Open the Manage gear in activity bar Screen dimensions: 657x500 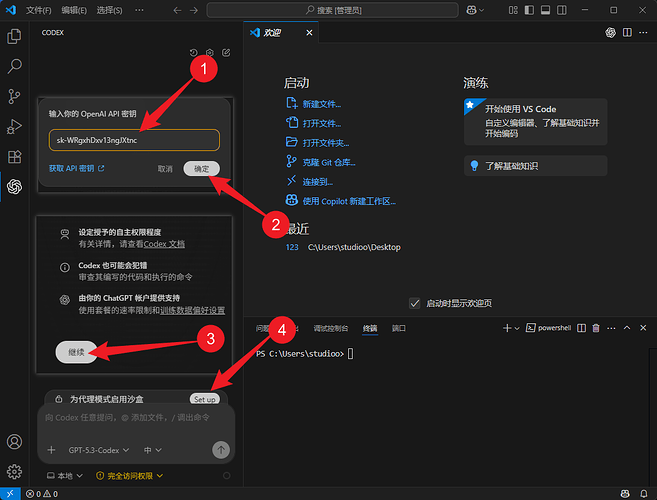click(14, 472)
